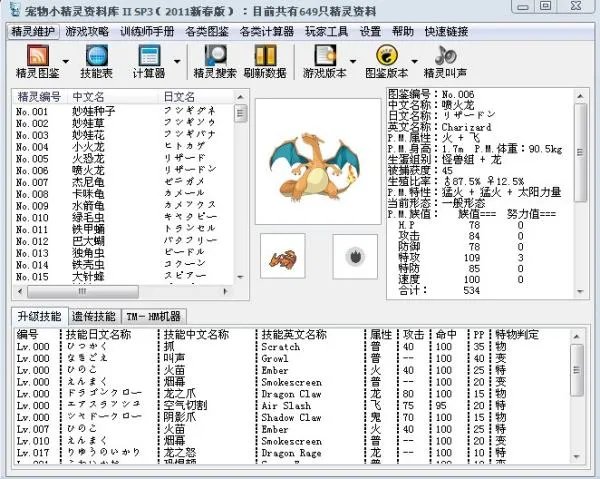600x479 pixels.
Task: Open the 训练师手册 menu
Action: tap(147, 31)
